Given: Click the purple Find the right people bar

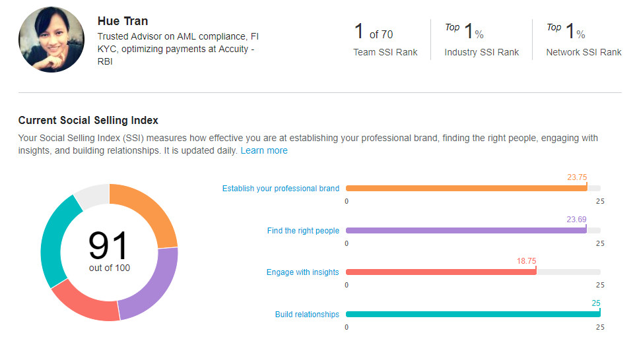Looking at the screenshot, I should click(466, 231).
